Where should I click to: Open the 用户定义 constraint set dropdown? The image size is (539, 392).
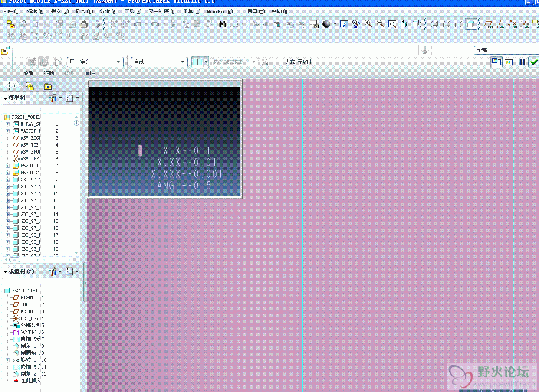(95, 62)
